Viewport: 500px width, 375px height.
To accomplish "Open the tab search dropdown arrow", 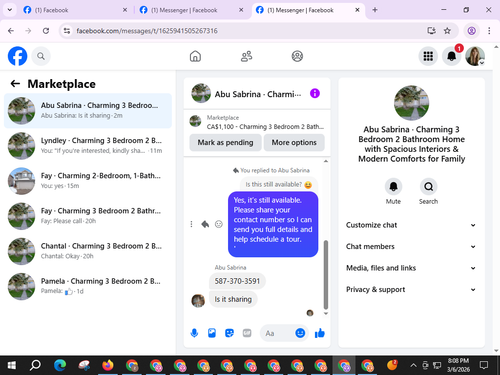I will click(10, 10).
